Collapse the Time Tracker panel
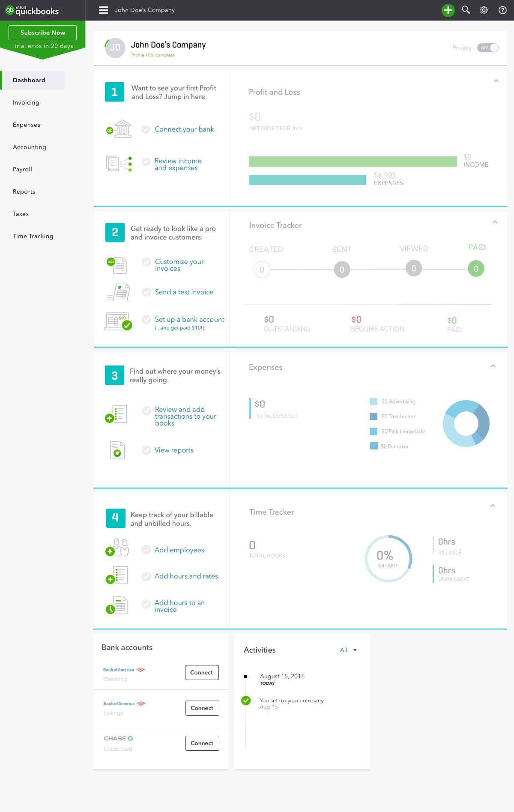The height and width of the screenshot is (812, 514). click(493, 506)
